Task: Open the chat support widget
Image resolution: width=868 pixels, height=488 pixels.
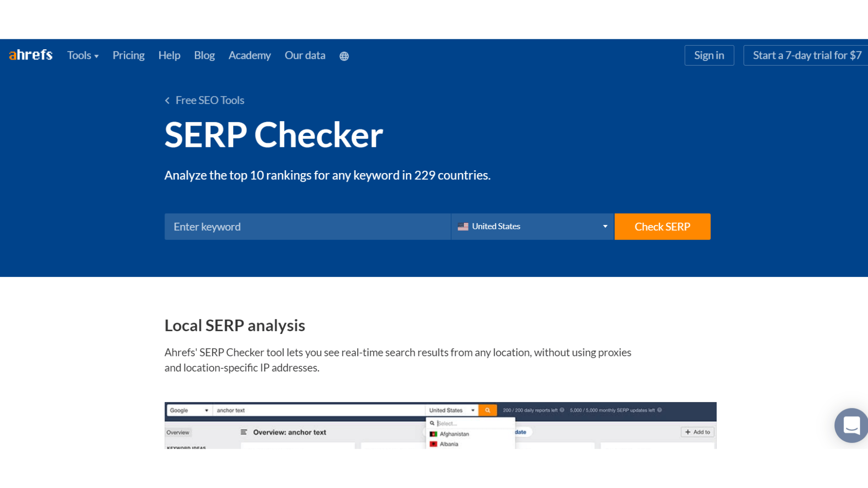Action: (x=851, y=425)
